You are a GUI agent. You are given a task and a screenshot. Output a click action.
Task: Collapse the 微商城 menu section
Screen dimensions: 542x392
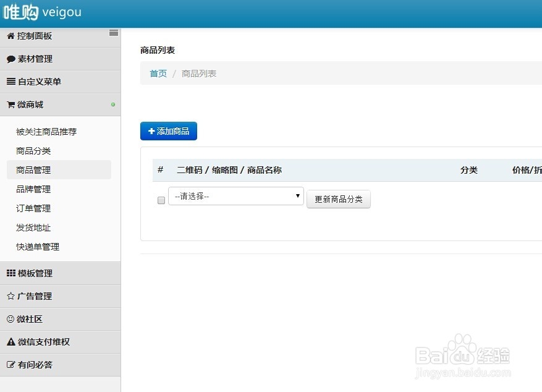coord(60,104)
